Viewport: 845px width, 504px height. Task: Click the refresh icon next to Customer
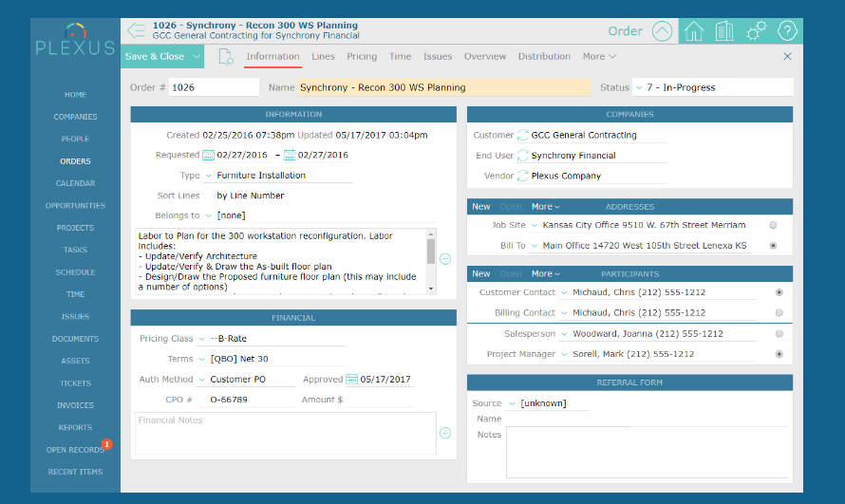point(522,136)
